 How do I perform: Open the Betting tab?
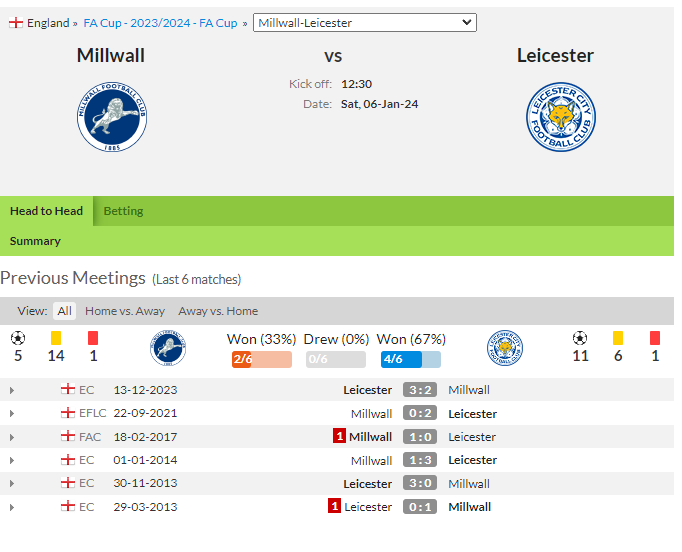tap(123, 211)
